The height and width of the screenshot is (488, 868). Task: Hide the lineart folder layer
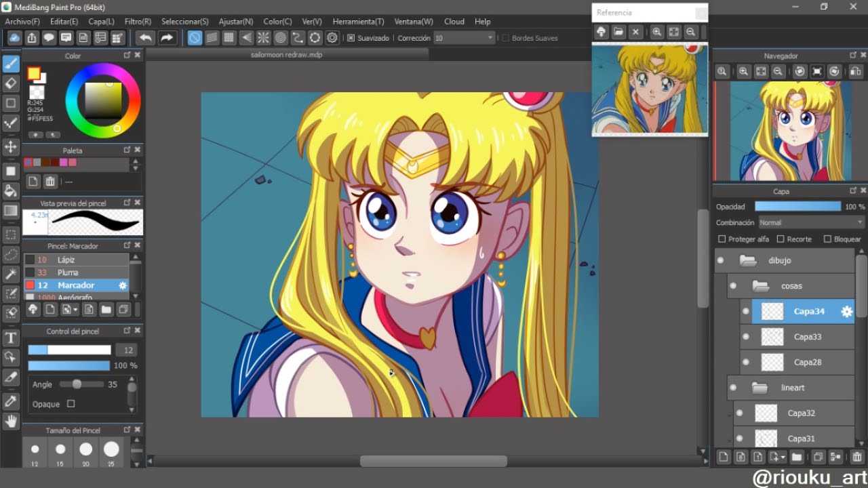[x=732, y=388]
